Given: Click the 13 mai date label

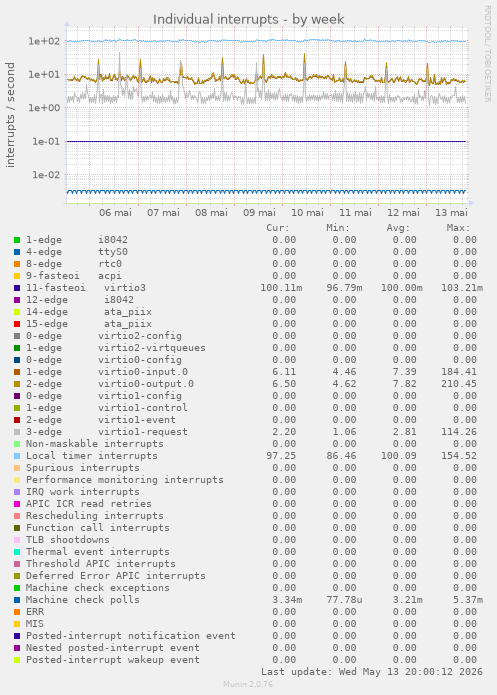Looking at the screenshot, I should tap(451, 213).
